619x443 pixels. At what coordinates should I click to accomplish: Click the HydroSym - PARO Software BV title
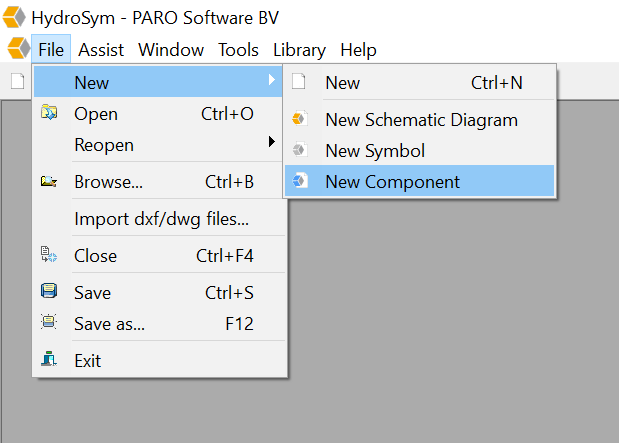tap(155, 18)
